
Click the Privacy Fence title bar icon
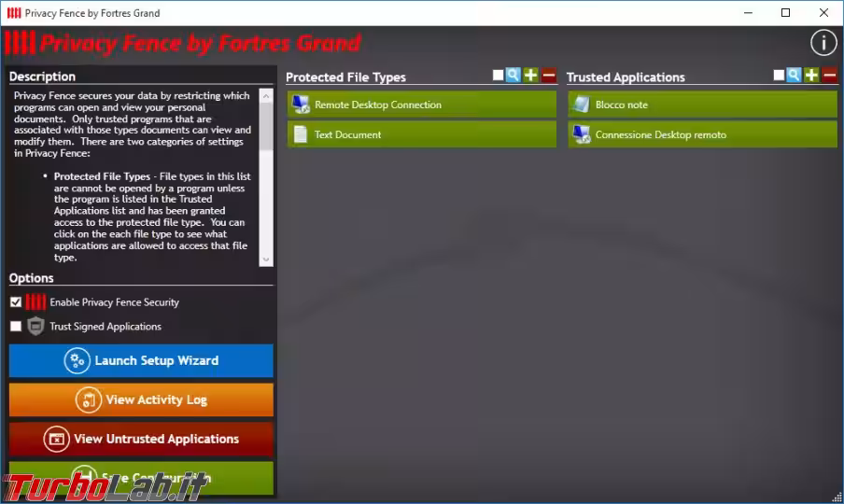point(14,13)
